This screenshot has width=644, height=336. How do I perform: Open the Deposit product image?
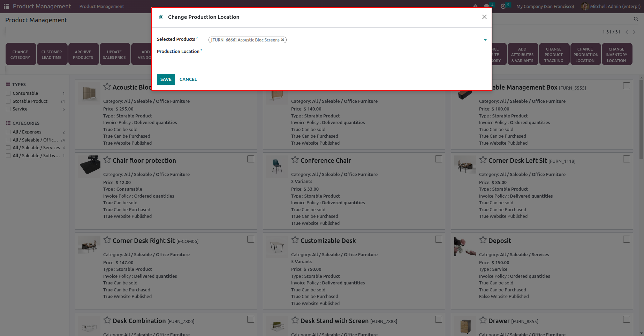[x=465, y=247]
